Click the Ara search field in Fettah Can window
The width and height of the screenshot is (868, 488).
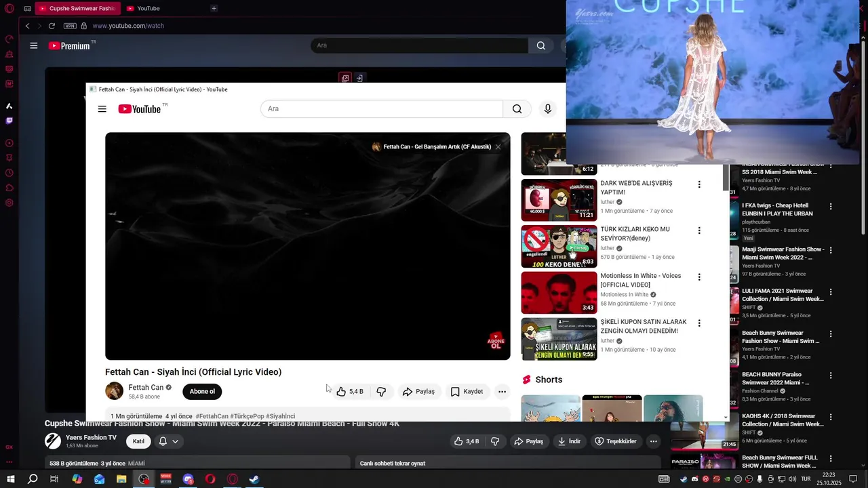coord(382,109)
